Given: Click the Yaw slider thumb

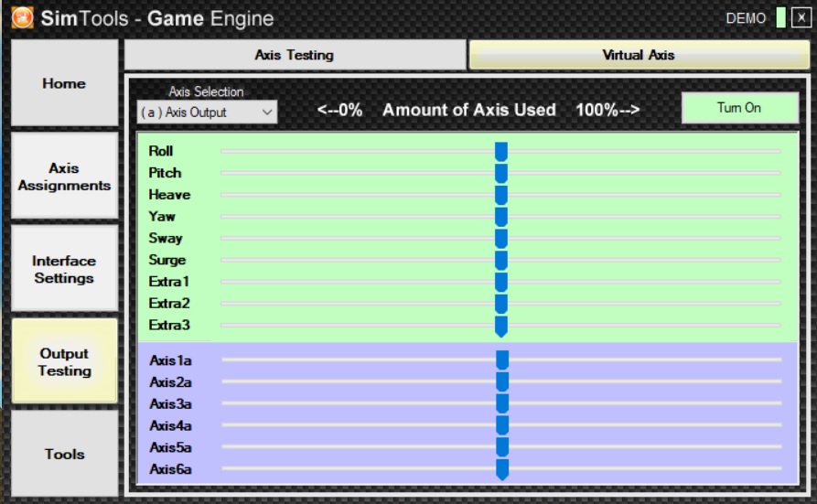Looking at the screenshot, I should tap(500, 217).
